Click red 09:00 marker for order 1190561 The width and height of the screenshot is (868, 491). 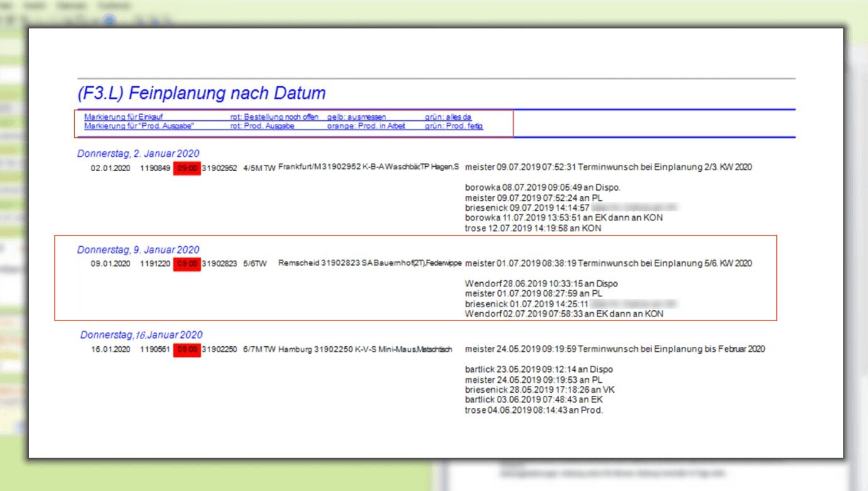click(x=187, y=349)
